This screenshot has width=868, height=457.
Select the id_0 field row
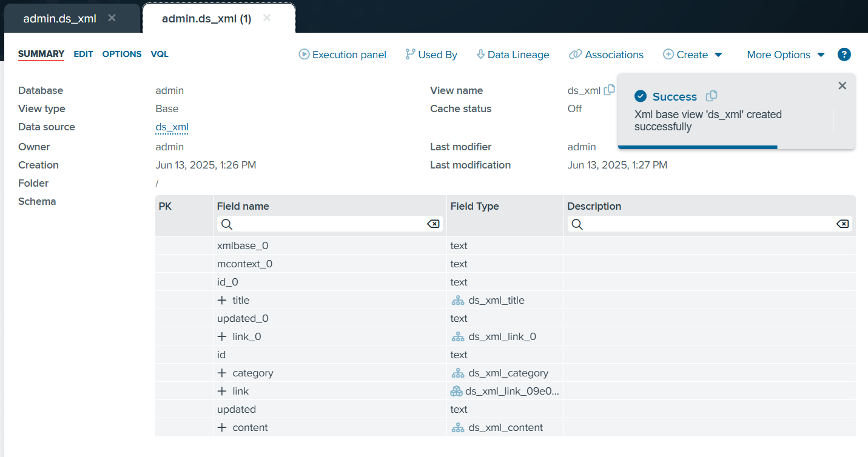[505, 282]
